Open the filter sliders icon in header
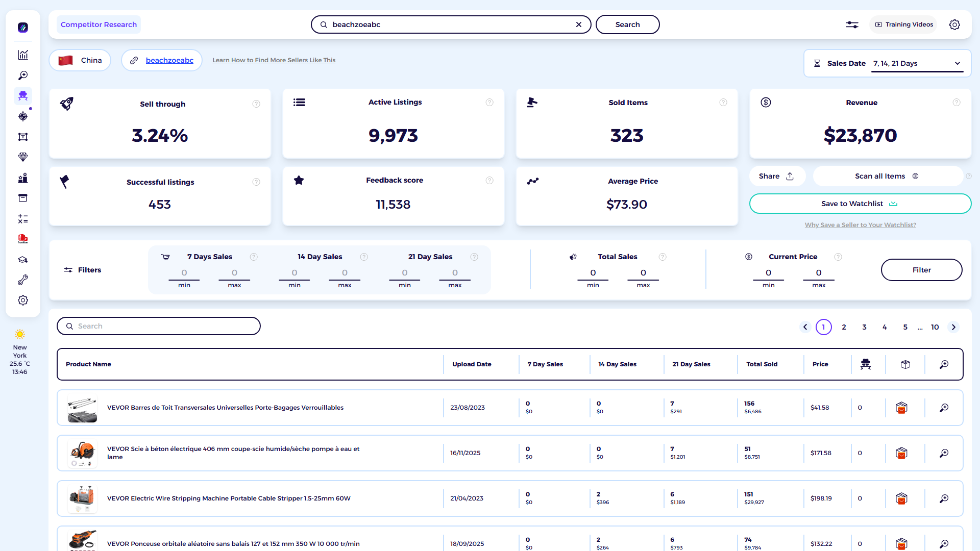 [x=852, y=24]
